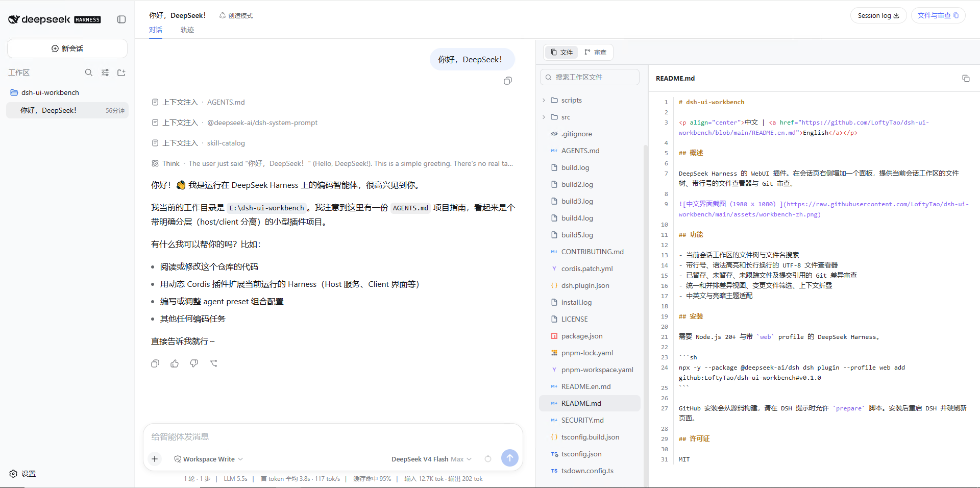
Task: Open the pnpm-workspace.yaml file
Action: pos(590,370)
